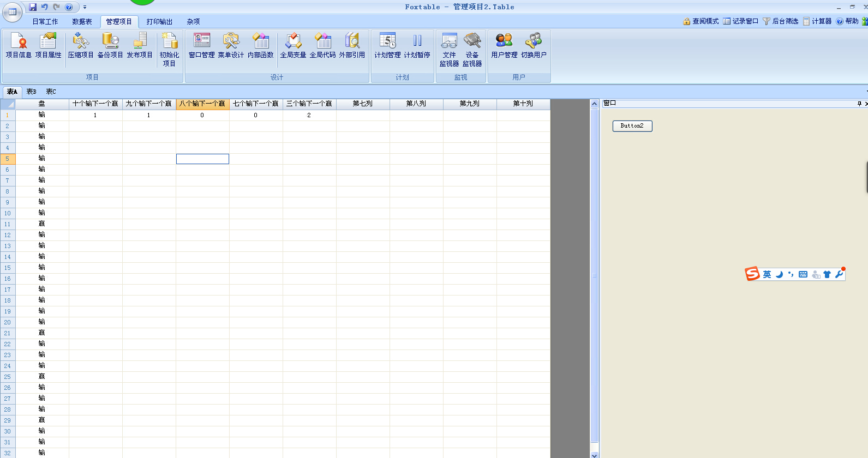The height and width of the screenshot is (458, 868).
Task: Click the vertical scrollbar down arrow
Action: 595,455
